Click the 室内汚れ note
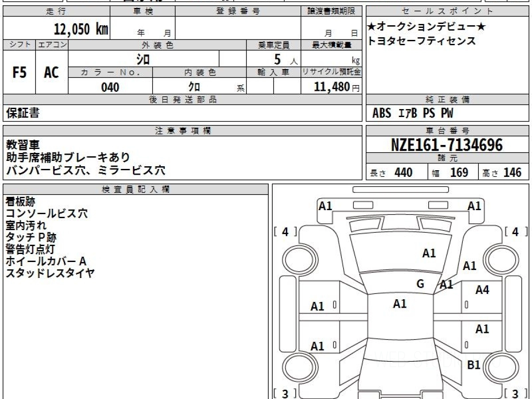Image resolution: width=532 pixels, height=399 pixels. click(26, 226)
